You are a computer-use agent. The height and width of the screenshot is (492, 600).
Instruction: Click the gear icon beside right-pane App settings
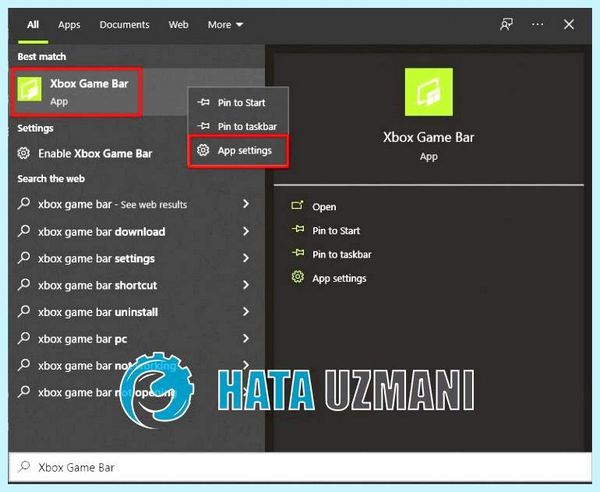[x=298, y=277]
